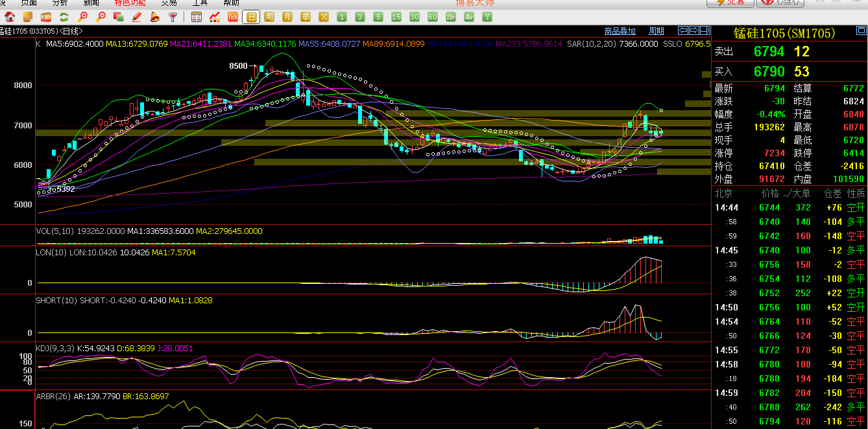Switch to 5-minute period
The width and height of the screenshot is (868, 429).
point(378,17)
